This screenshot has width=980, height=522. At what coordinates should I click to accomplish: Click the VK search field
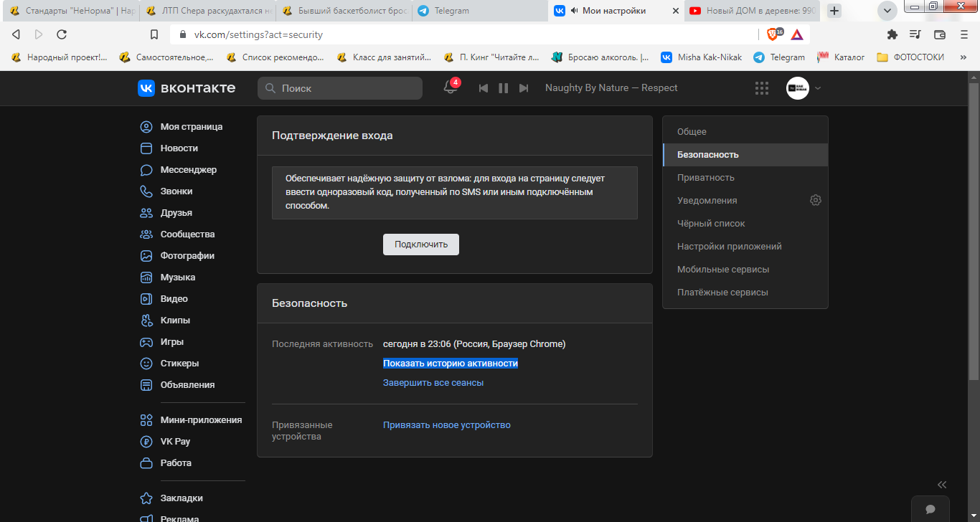pyautogui.click(x=340, y=88)
